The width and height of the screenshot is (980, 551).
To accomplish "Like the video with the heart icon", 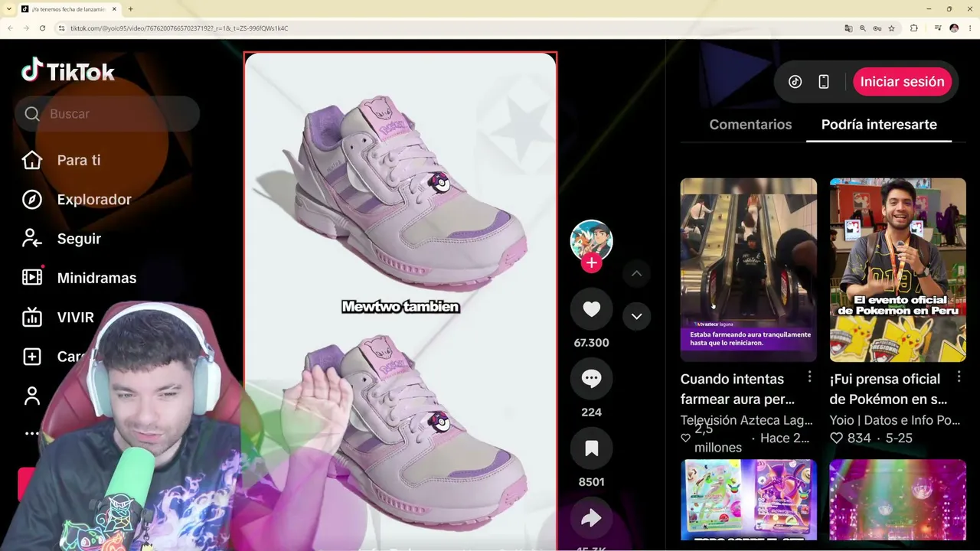I will pyautogui.click(x=591, y=309).
